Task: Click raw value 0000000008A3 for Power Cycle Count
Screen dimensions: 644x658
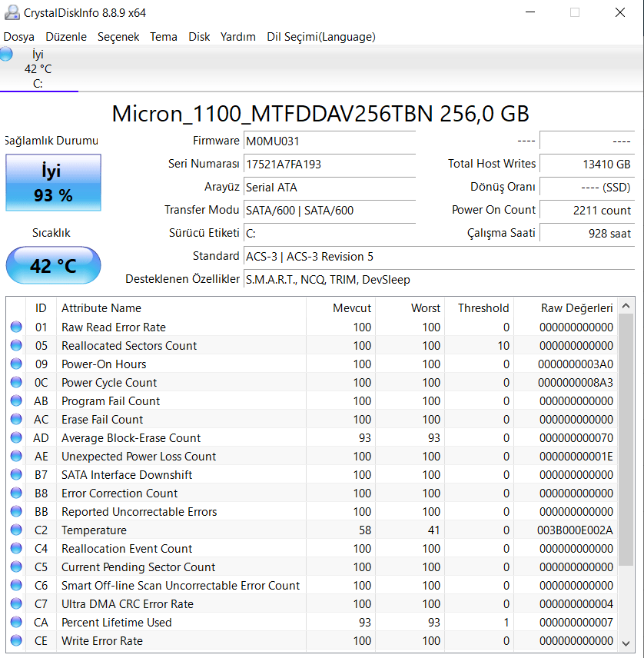Action: pyautogui.click(x=575, y=382)
